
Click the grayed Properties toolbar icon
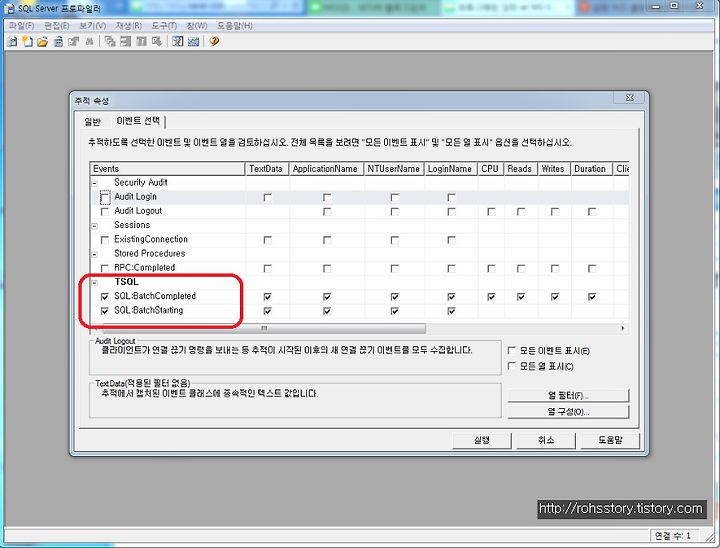click(x=73, y=42)
